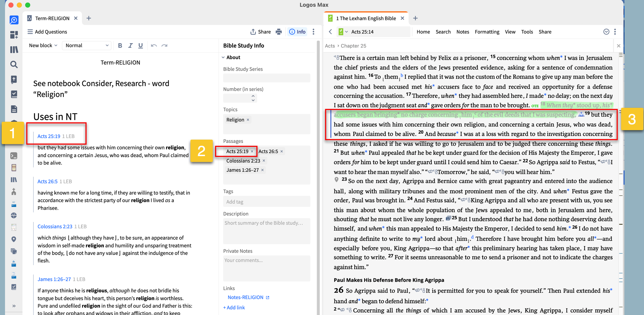Open the Notes-RELIGION link

point(245,297)
